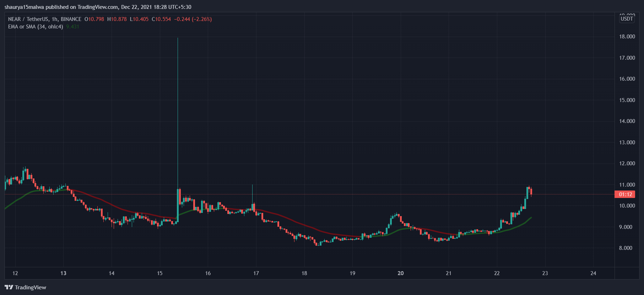Click the 18.000 price axis label
Screen dimensions: 644x295
(627, 37)
